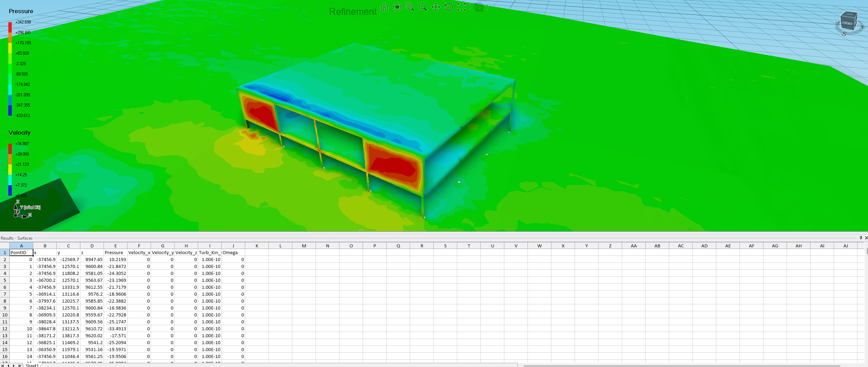
Task: Activate the magnifier Zoom tool
Action: pos(423,7)
